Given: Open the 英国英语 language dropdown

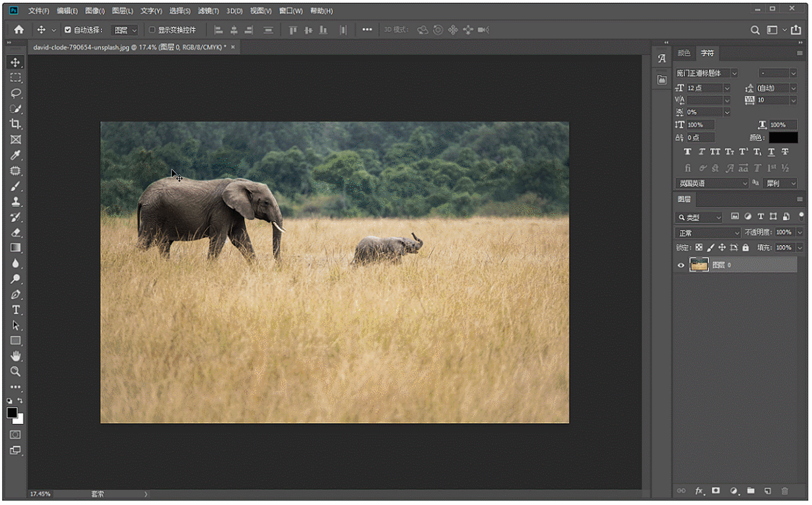Looking at the screenshot, I should pos(712,183).
